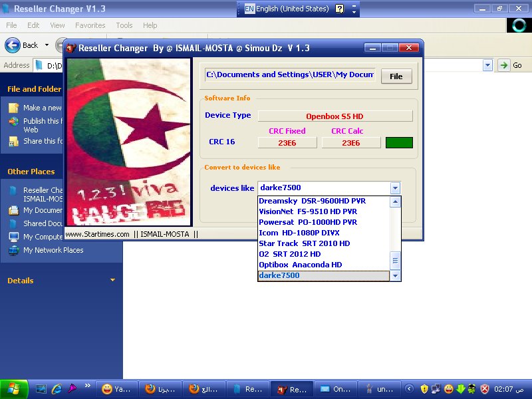Click the device list scroll down arrow
Image resolution: width=532 pixels, height=399 pixels.
(x=395, y=275)
